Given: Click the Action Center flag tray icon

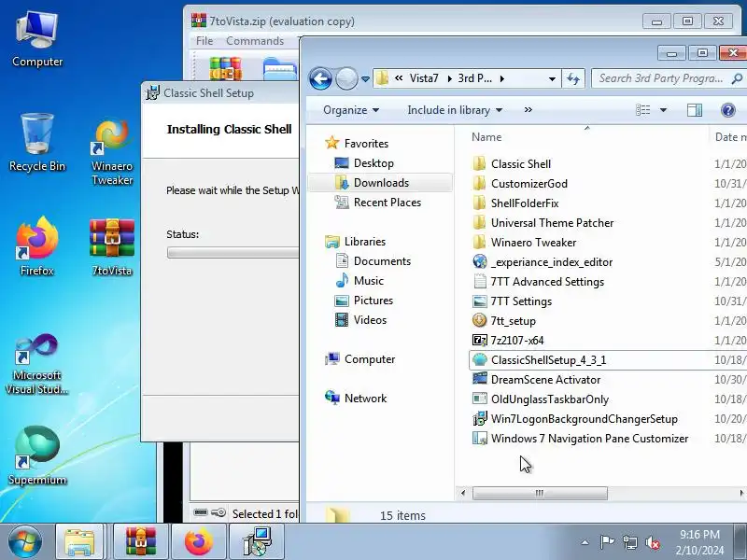Looking at the screenshot, I should pyautogui.click(x=607, y=542).
